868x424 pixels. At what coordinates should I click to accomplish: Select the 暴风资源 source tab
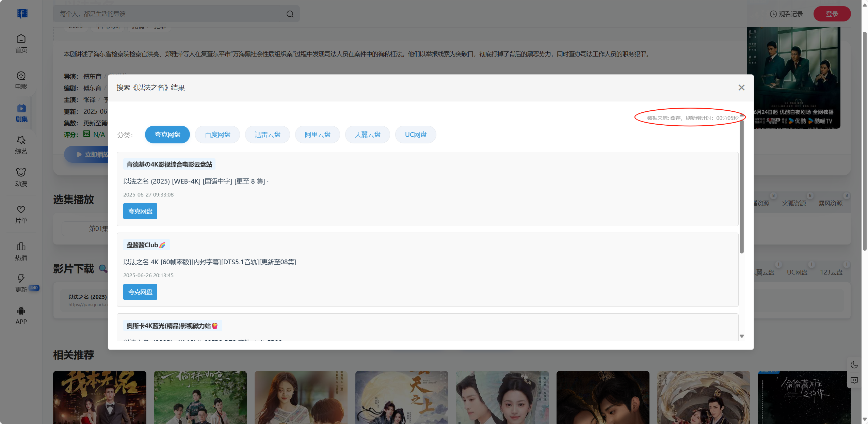(830, 203)
